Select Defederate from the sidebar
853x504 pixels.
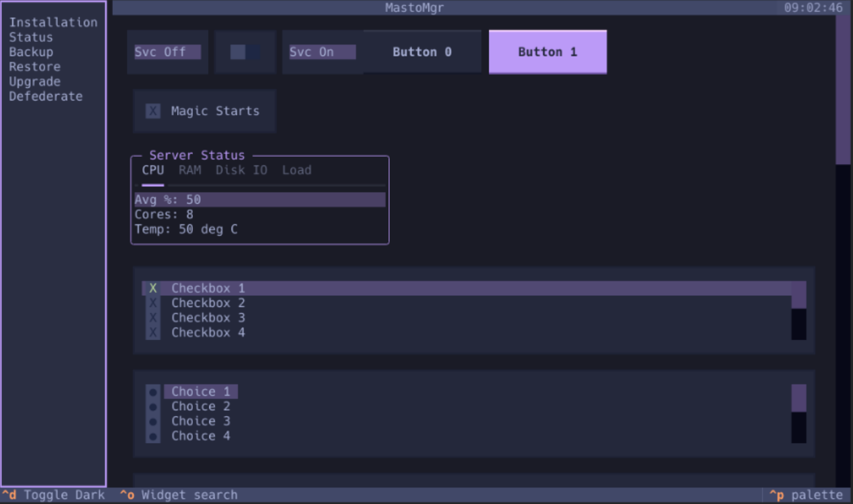click(x=46, y=96)
